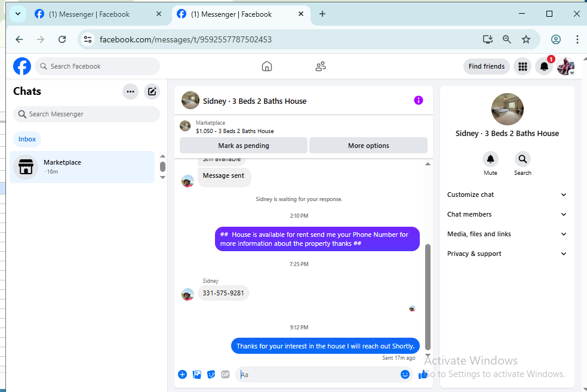
Task: Click chat list scroll down arrow
Action: tap(162, 177)
